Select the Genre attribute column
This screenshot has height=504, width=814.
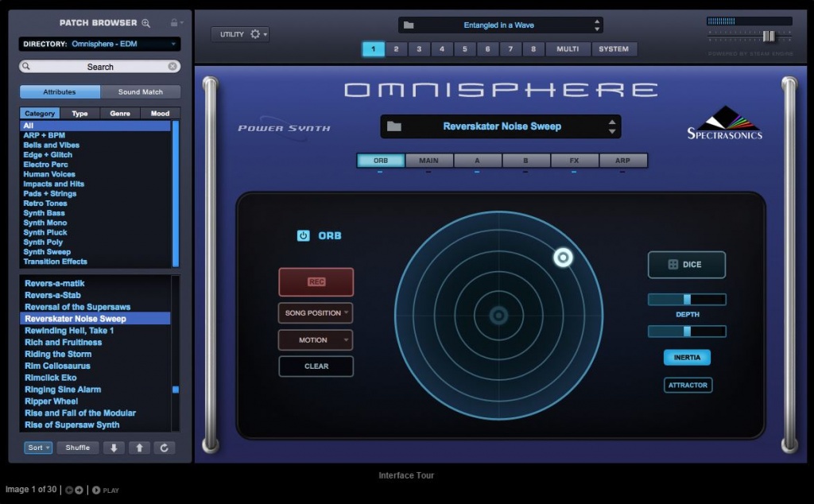[120, 113]
